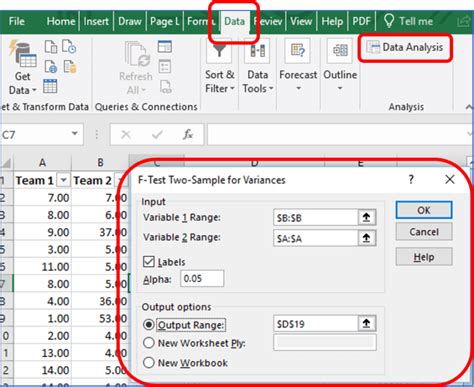474x387 pixels.
Task: Select the Output Range radio button
Action: coord(149,324)
